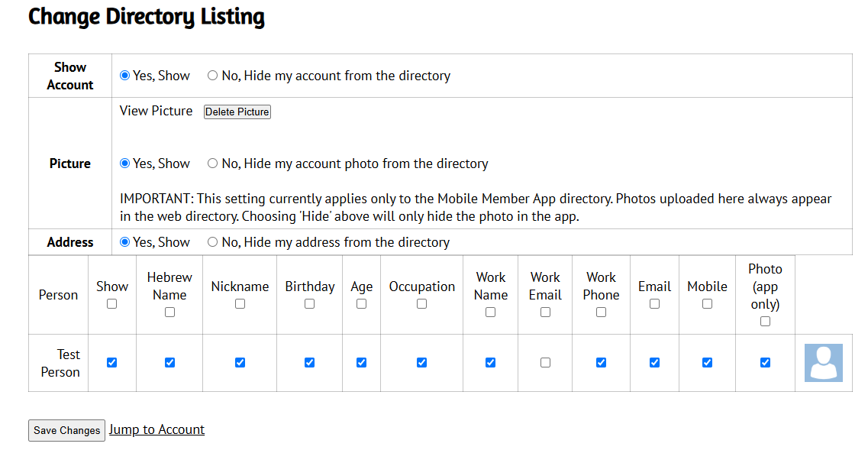Select 'No, Hide my address from the directory'
Image resolution: width=868 pixels, height=450 pixels.
pos(213,242)
